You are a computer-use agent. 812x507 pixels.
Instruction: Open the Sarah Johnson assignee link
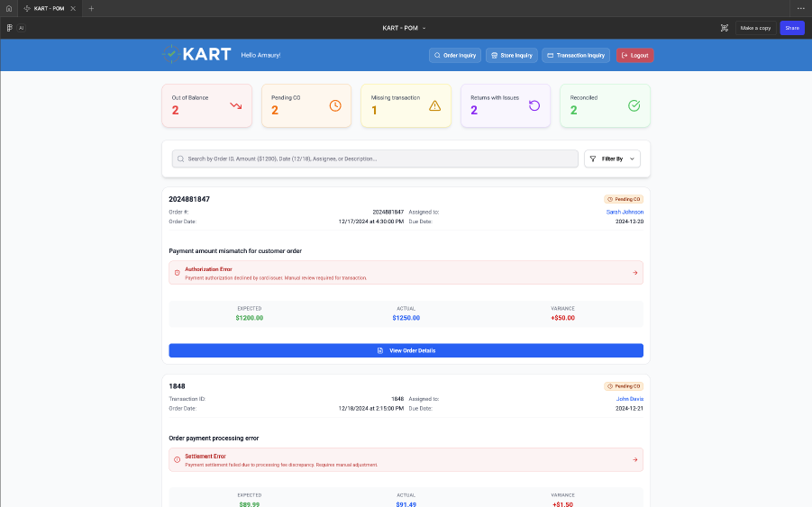pyautogui.click(x=625, y=213)
